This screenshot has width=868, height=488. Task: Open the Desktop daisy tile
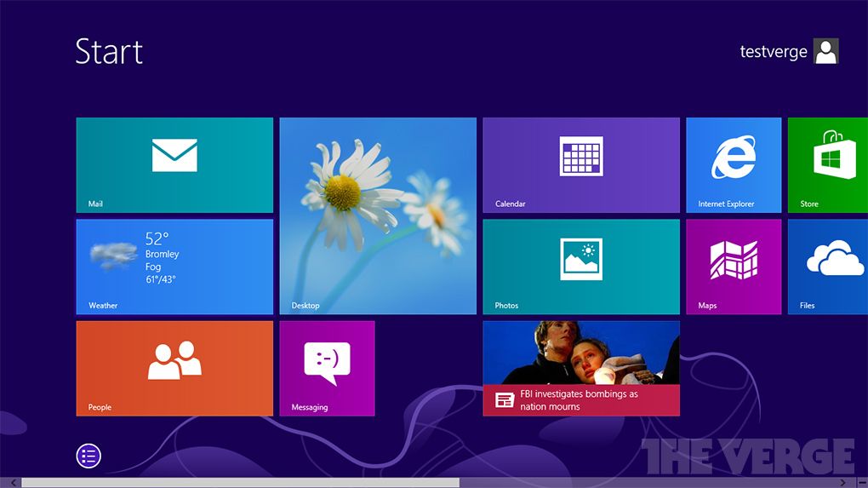pyautogui.click(x=378, y=215)
